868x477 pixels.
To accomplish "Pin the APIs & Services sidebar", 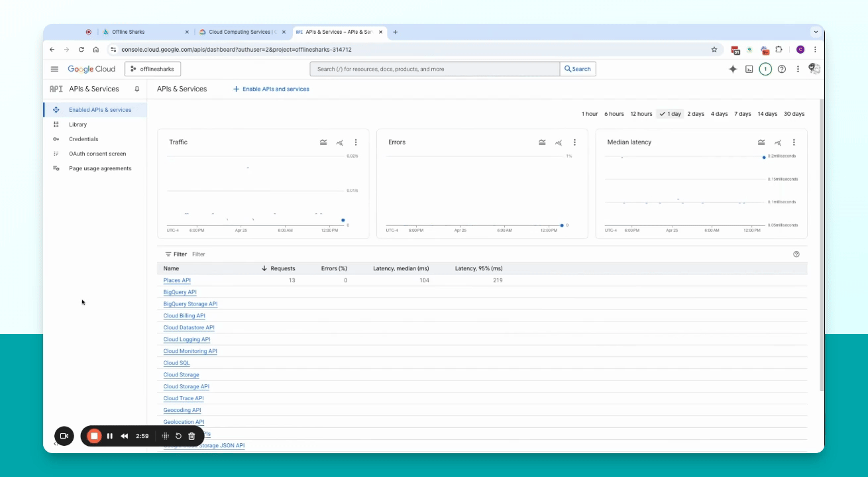I will pos(137,89).
